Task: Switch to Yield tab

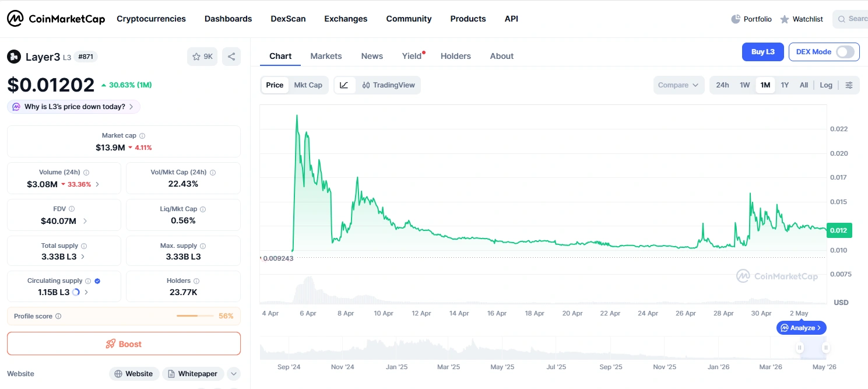Action: [412, 56]
